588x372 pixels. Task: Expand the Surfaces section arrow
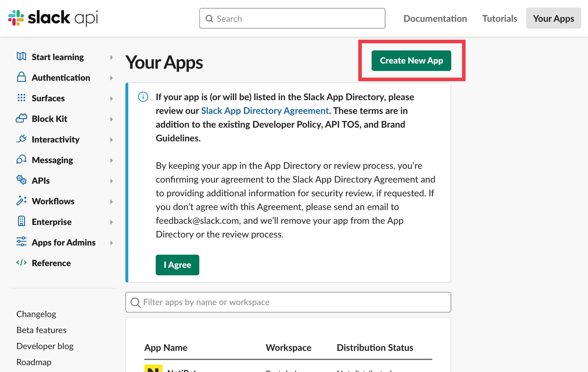(x=112, y=98)
